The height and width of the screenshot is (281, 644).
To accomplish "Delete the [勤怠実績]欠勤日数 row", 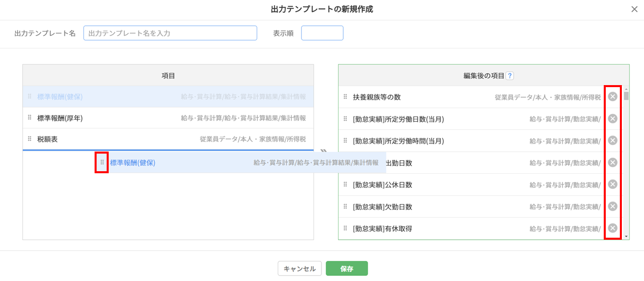I will [x=612, y=206].
